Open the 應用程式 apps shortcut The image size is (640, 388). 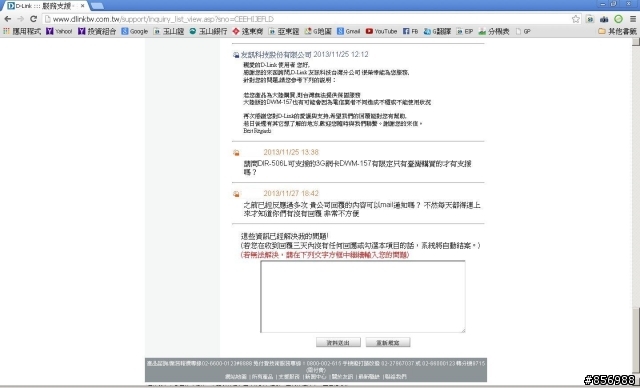coord(22,31)
